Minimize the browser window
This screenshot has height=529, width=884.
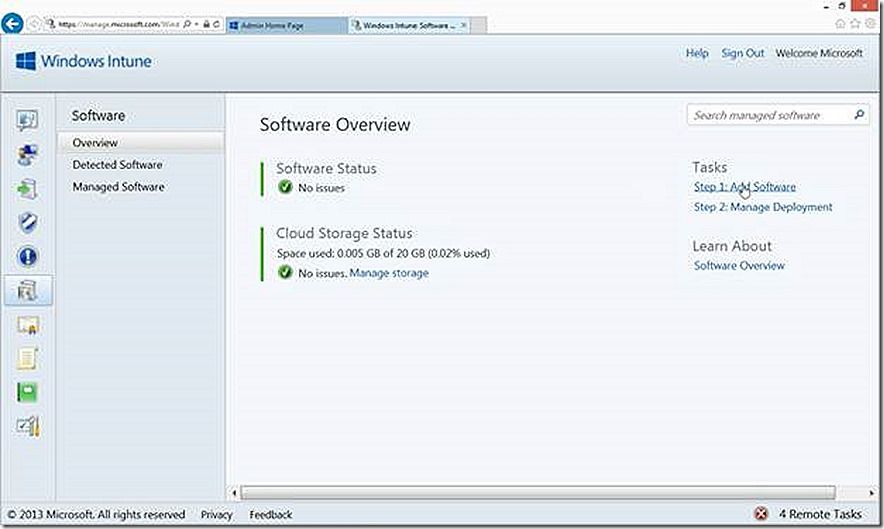coord(826,6)
